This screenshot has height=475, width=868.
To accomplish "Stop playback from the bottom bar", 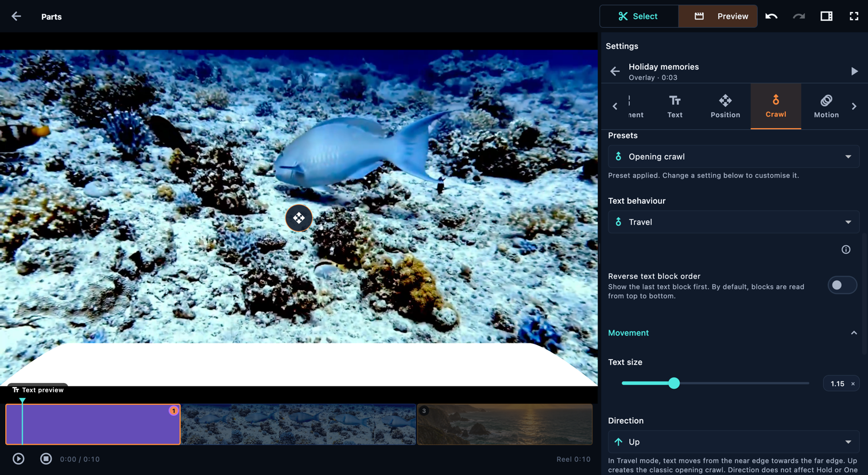I will pos(46,459).
